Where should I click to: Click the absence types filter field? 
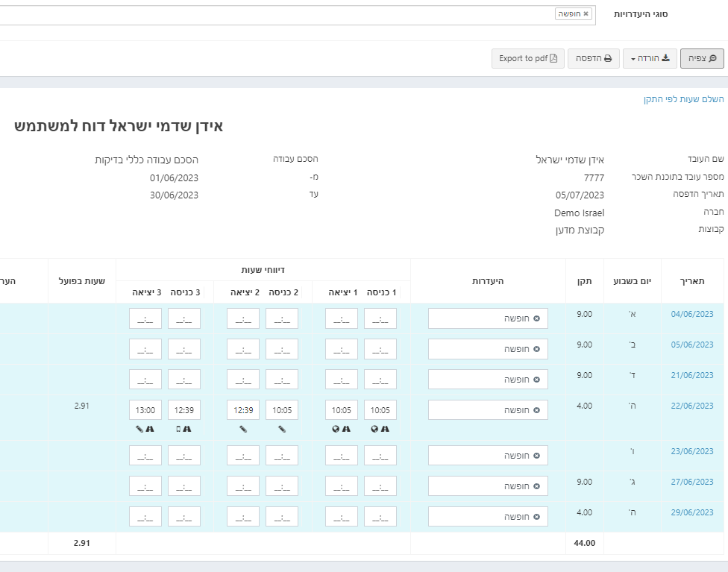tap(297, 16)
